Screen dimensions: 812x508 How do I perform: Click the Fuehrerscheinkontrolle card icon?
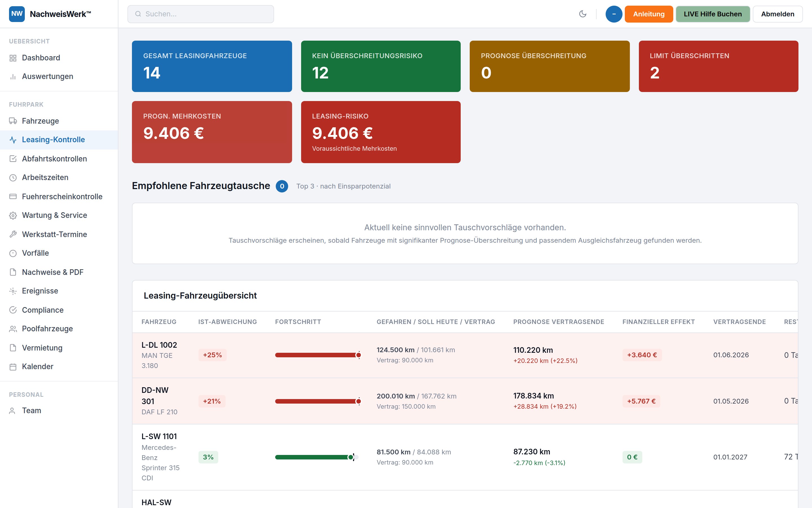[x=13, y=196]
